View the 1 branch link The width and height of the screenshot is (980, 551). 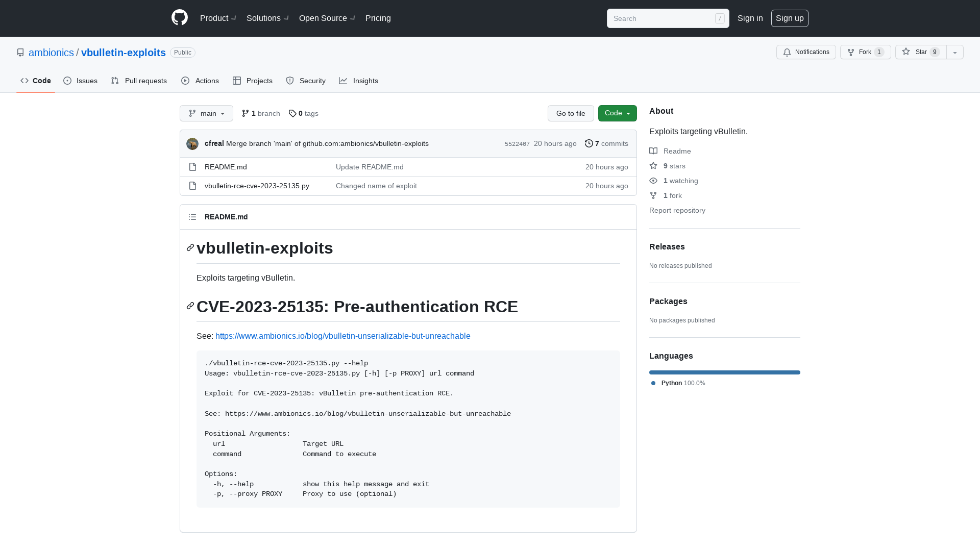point(261,113)
